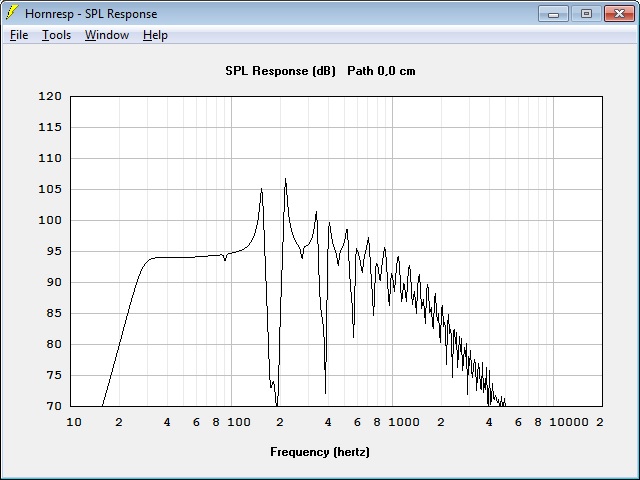This screenshot has width=640, height=480.
Task: Click the 80 dB axis label
Action: (x=53, y=344)
